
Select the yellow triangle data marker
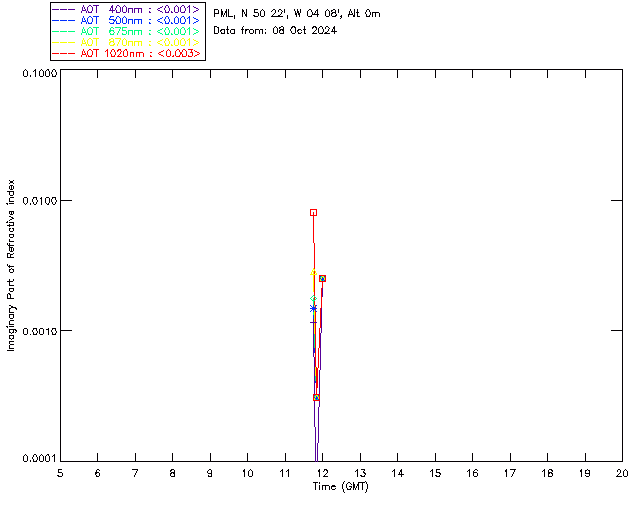(313, 272)
